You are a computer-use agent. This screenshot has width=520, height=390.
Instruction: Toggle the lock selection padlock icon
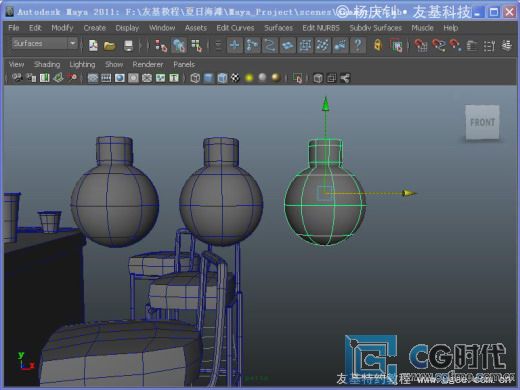pyautogui.click(x=378, y=45)
